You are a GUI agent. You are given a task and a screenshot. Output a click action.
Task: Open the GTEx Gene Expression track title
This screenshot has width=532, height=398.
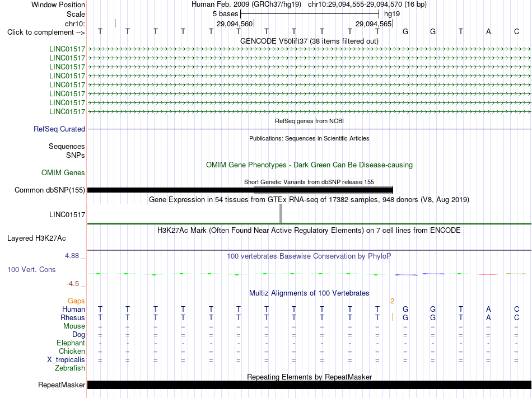tap(309, 199)
